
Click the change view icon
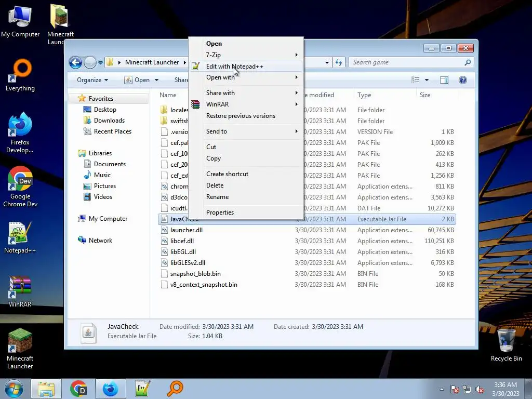pos(415,80)
